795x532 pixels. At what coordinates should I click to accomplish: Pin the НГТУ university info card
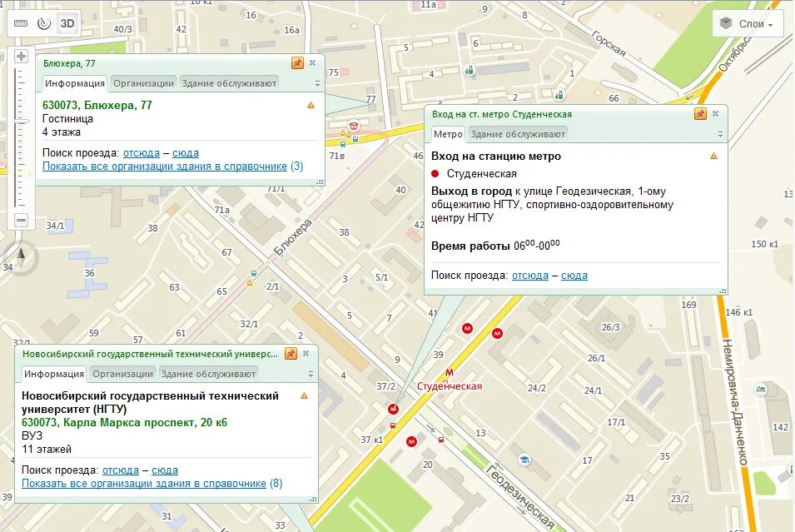[291, 354]
